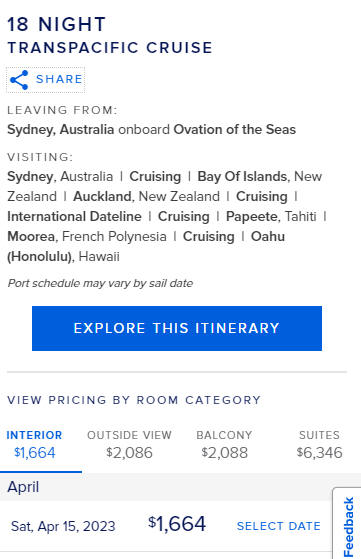Click the SHARE text label

coord(60,79)
